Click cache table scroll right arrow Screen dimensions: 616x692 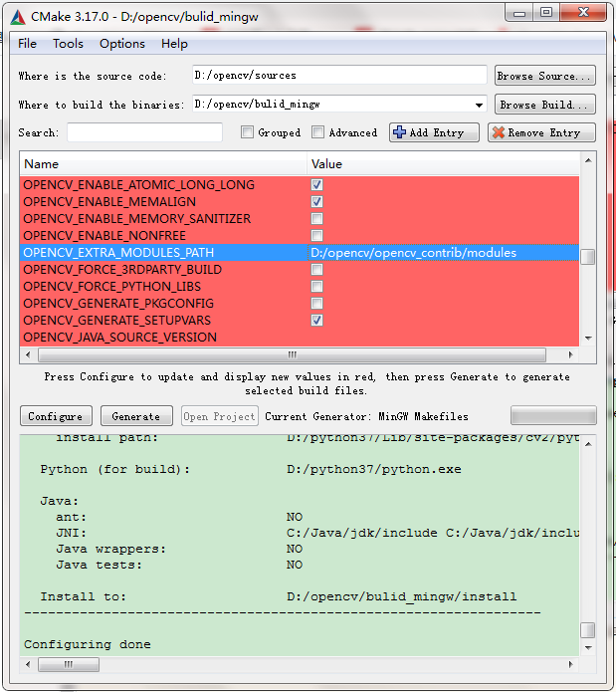point(570,354)
